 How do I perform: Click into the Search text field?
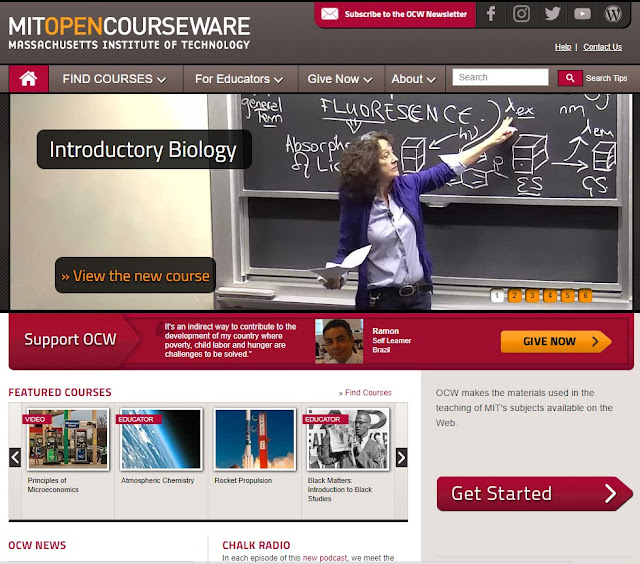[x=500, y=77]
